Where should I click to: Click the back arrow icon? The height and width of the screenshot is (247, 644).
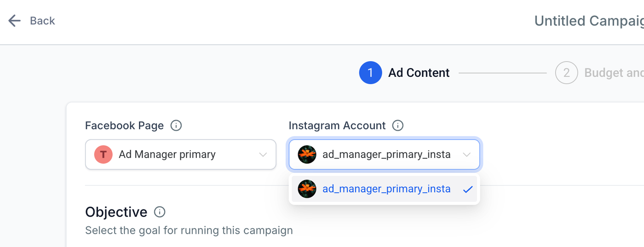[x=14, y=21]
